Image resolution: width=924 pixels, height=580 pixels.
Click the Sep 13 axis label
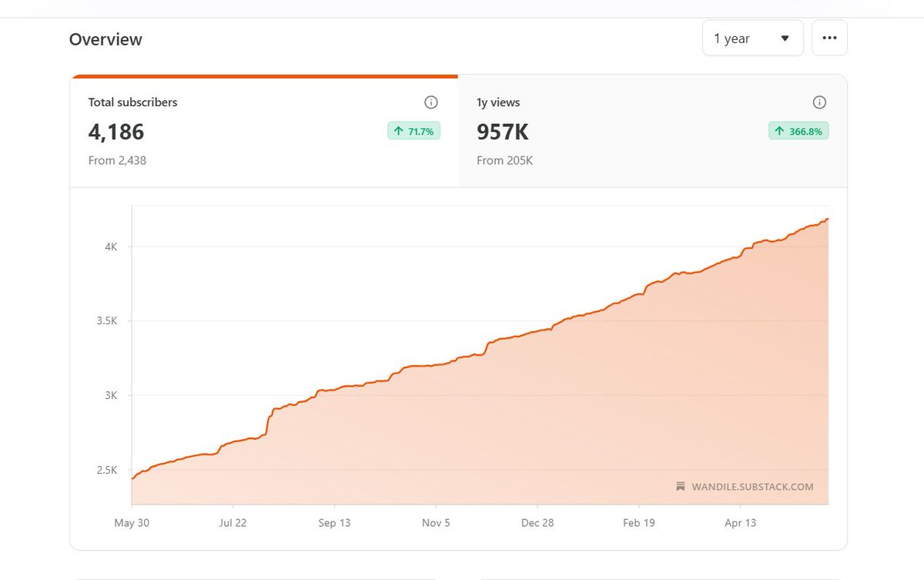click(x=334, y=522)
